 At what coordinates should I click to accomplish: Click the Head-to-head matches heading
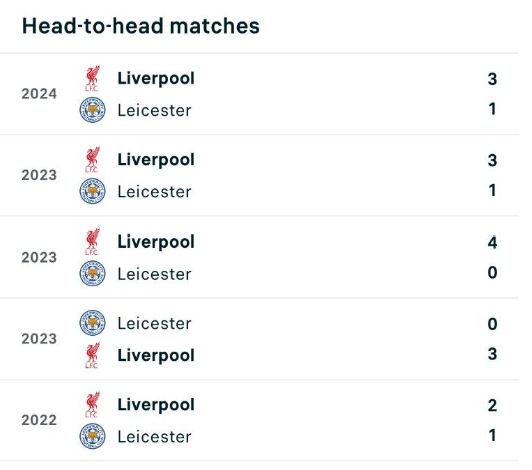141,26
